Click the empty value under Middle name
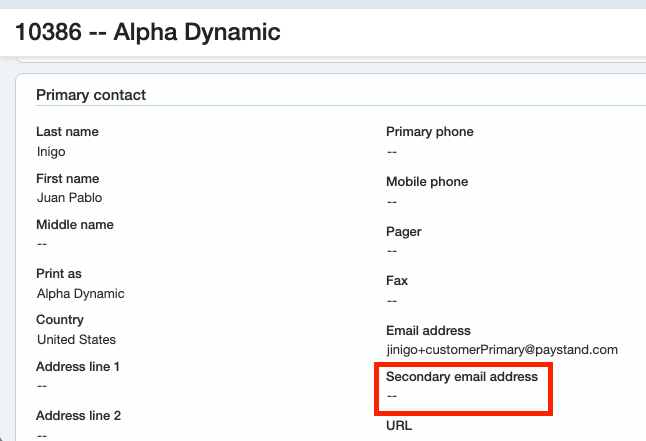 pyautogui.click(x=42, y=244)
